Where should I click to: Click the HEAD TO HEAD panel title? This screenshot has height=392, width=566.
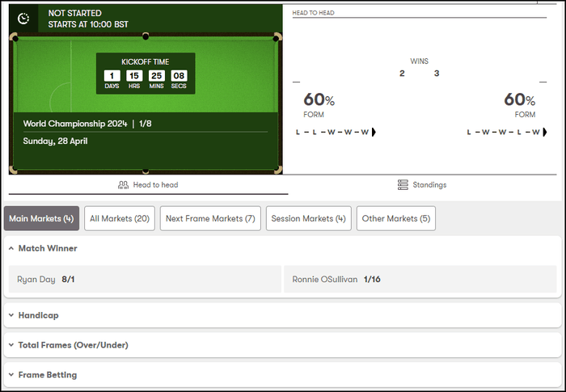click(314, 13)
